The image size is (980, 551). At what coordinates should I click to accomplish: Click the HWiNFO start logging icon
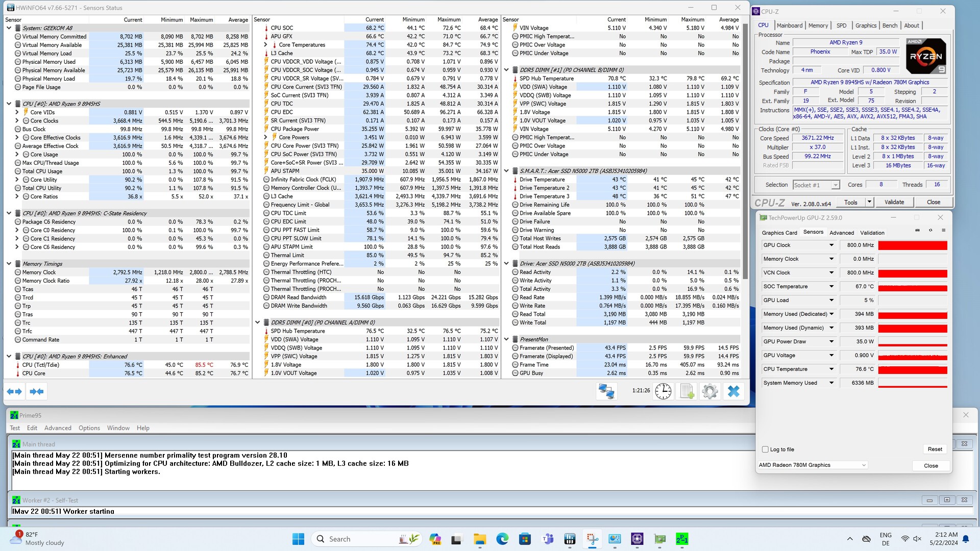[x=687, y=391]
